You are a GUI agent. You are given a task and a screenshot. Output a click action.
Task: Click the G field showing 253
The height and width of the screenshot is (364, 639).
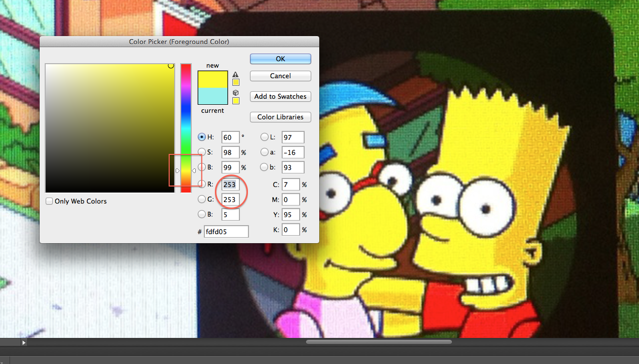coord(230,200)
